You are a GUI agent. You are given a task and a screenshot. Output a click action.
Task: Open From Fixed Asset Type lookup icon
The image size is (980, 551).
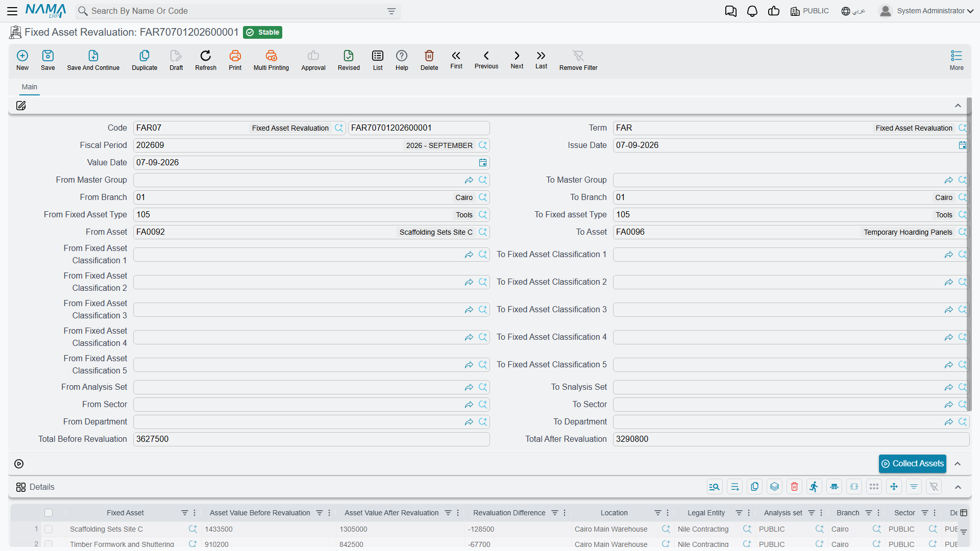click(483, 215)
